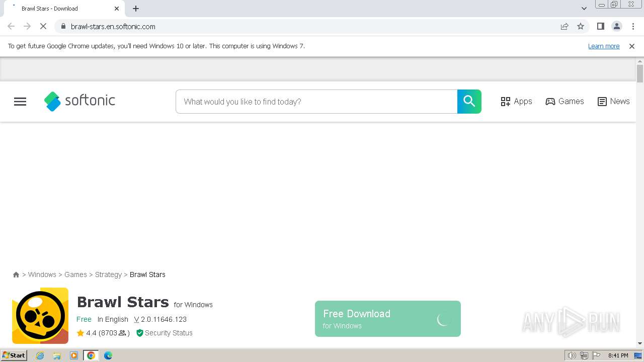Go to home via breadcrumb house icon
Viewport: 644px width, 362px height.
[x=16, y=275]
